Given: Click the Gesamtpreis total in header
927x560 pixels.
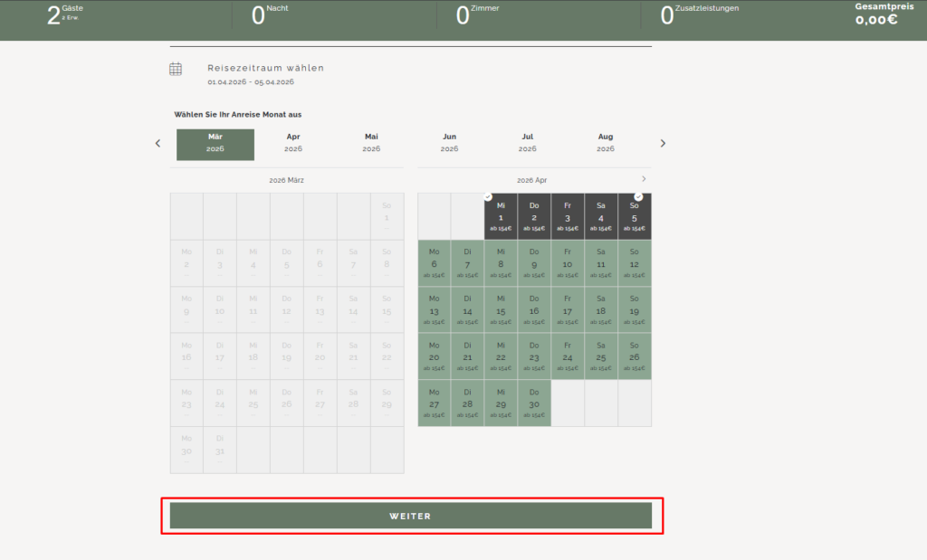Looking at the screenshot, I should [877, 14].
